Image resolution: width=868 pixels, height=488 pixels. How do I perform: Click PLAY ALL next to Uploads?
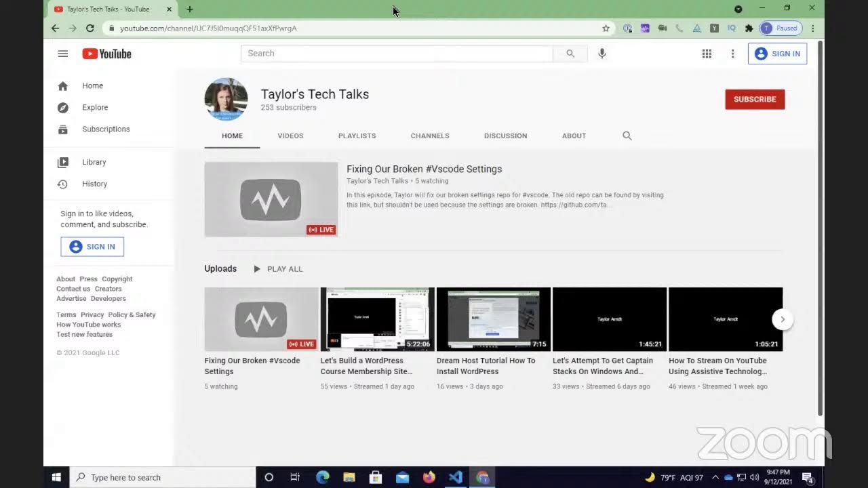coord(278,269)
